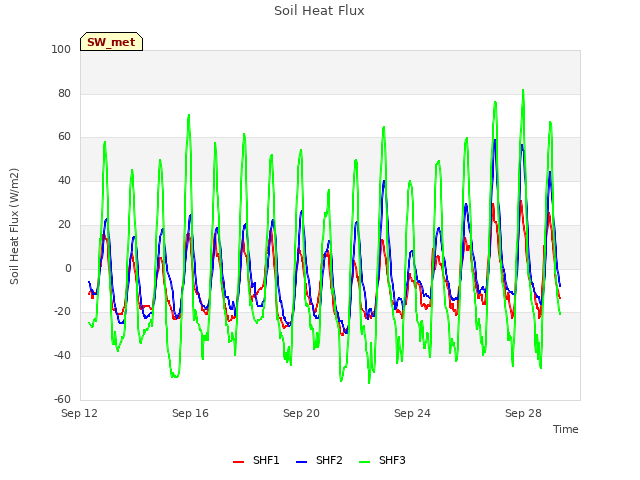
Task: Click the Sep 12 x-axis tick label
Action: (80, 413)
